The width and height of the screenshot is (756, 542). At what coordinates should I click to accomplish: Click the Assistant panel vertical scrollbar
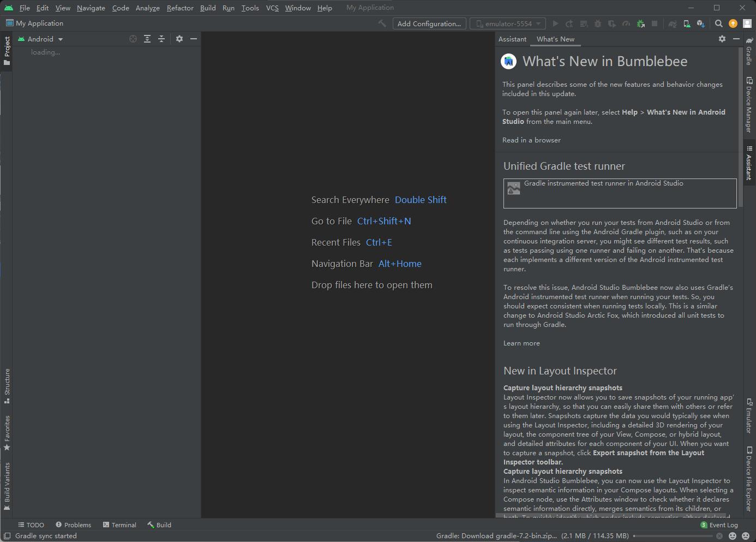[x=740, y=128]
